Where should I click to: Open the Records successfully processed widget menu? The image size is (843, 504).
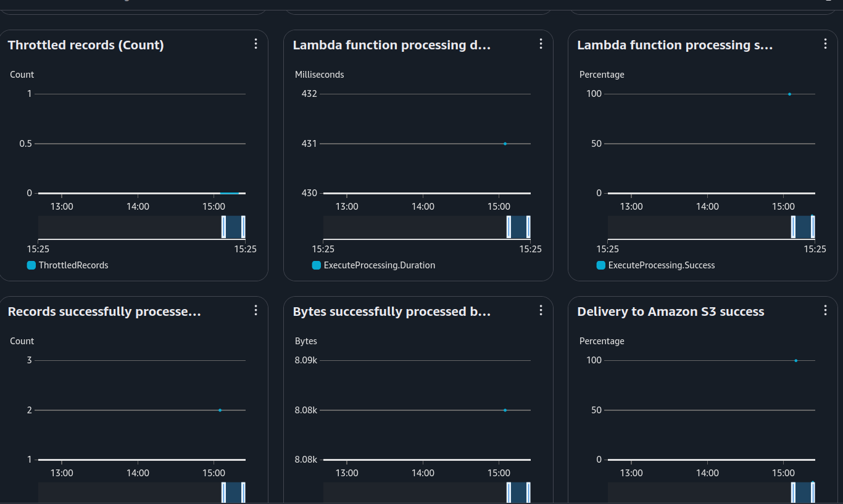click(255, 310)
